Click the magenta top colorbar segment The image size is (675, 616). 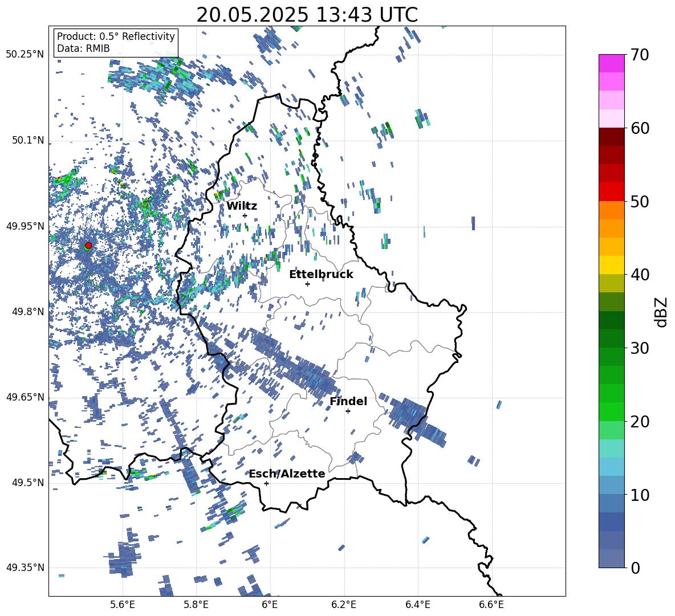click(611, 64)
